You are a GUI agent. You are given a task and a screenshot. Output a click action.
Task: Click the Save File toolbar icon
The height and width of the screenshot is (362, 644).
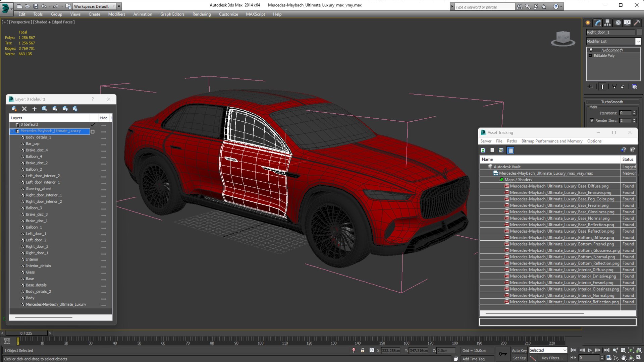36,6
